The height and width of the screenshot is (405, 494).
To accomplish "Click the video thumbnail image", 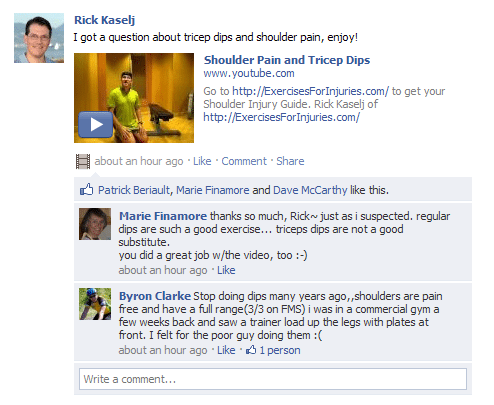I will click(x=134, y=98).
